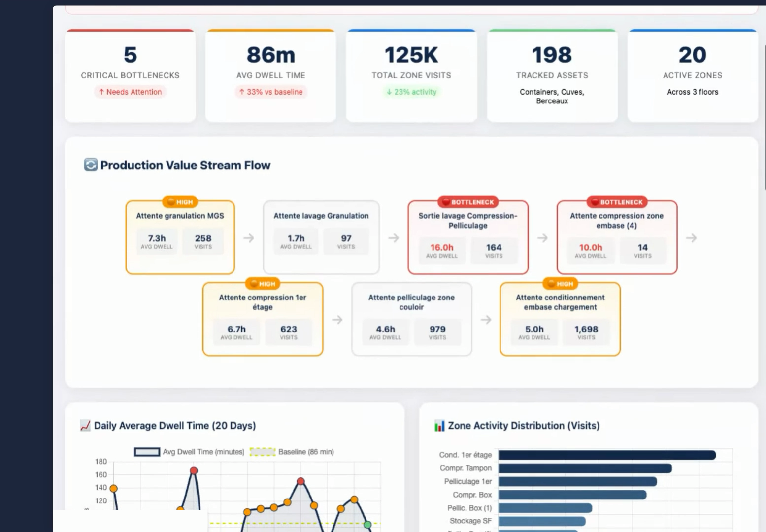Click the HIGH badge on Attente compression 1er étage

point(263,284)
